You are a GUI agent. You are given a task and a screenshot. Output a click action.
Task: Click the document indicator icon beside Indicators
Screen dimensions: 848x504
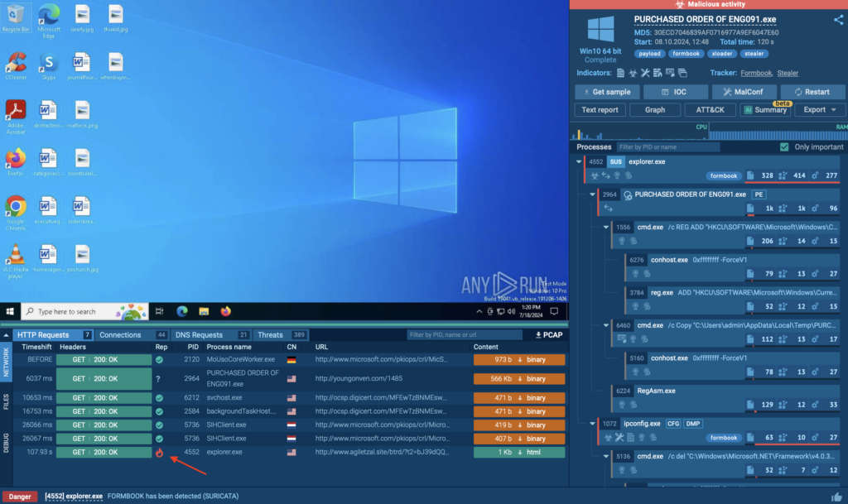click(620, 73)
